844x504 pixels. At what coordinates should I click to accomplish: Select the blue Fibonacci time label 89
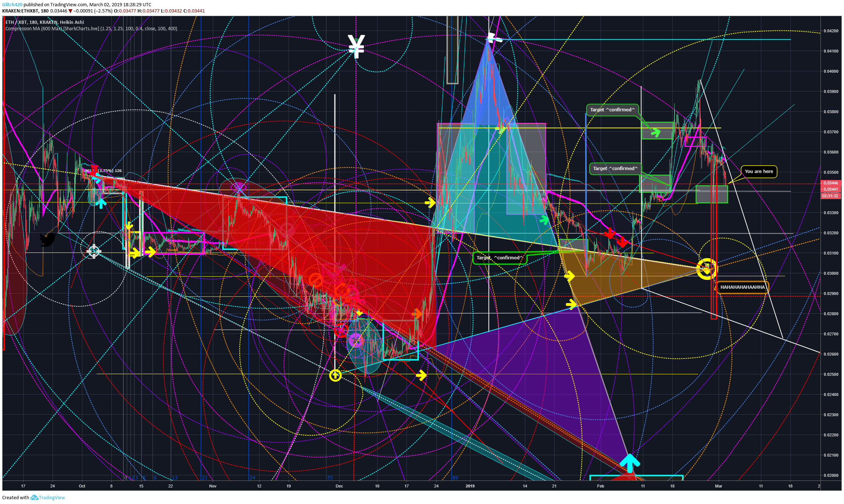click(455, 478)
